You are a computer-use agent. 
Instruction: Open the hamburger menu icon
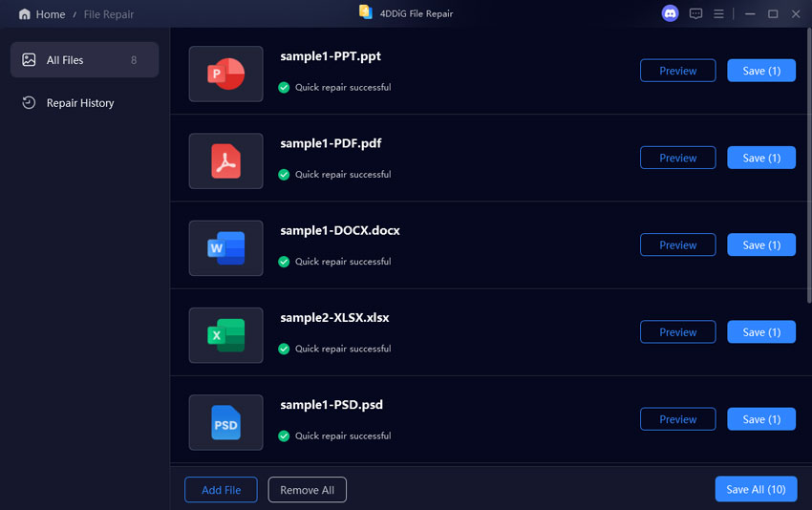[x=718, y=14]
